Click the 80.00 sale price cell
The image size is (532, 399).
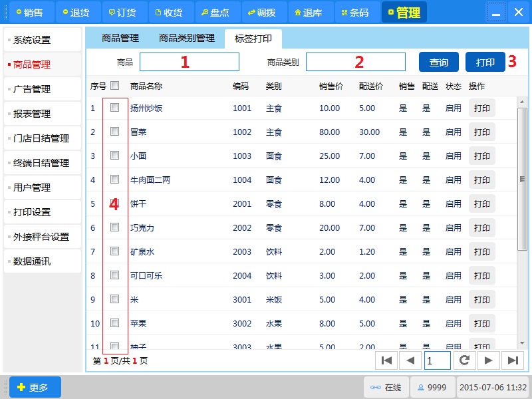coord(329,132)
